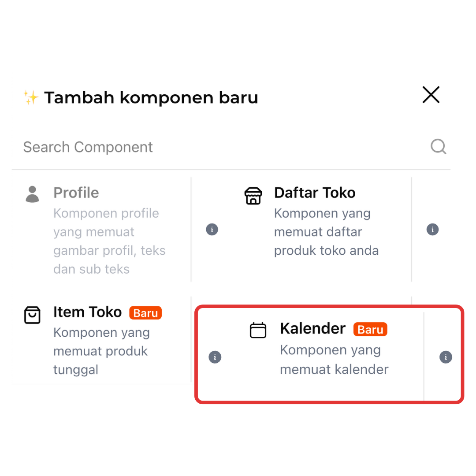Viewport: 476px width, 476px height.
Task: Click the Baru badge beside Kalender
Action: tap(370, 330)
